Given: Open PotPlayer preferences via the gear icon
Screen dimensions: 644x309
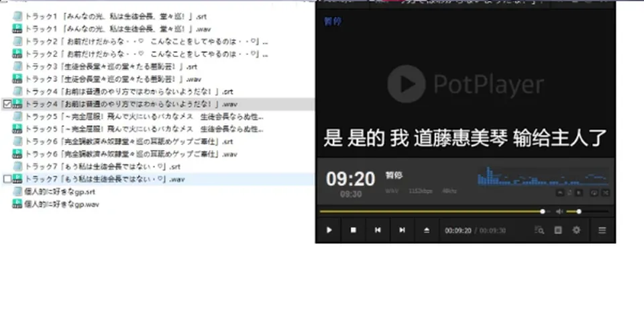Looking at the screenshot, I should tap(576, 230).
